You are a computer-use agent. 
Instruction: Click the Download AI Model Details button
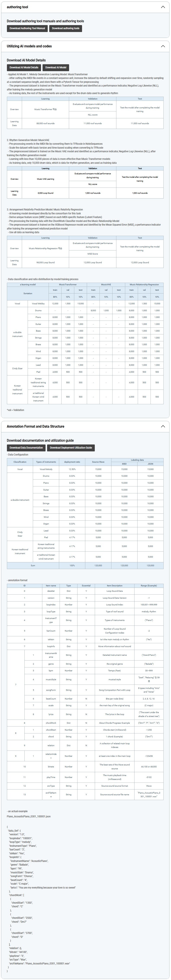(24, 67)
